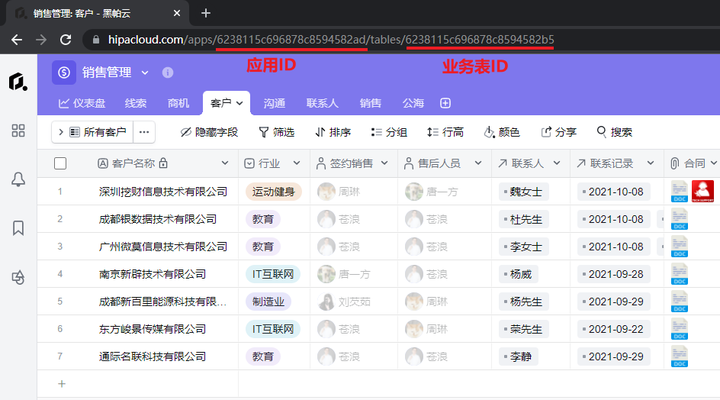Open the DOC contract file in row 4

pos(680,274)
